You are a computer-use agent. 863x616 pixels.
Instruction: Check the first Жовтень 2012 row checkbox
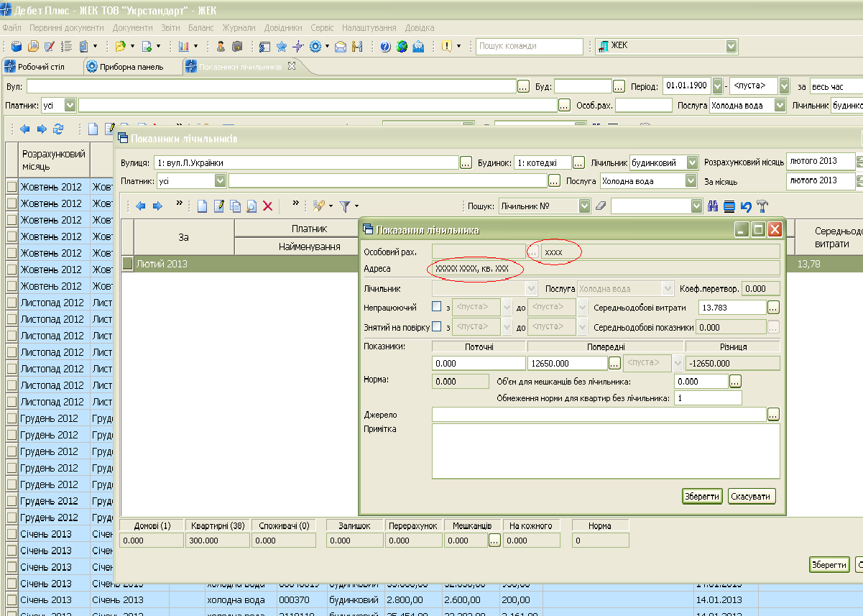coord(11,187)
